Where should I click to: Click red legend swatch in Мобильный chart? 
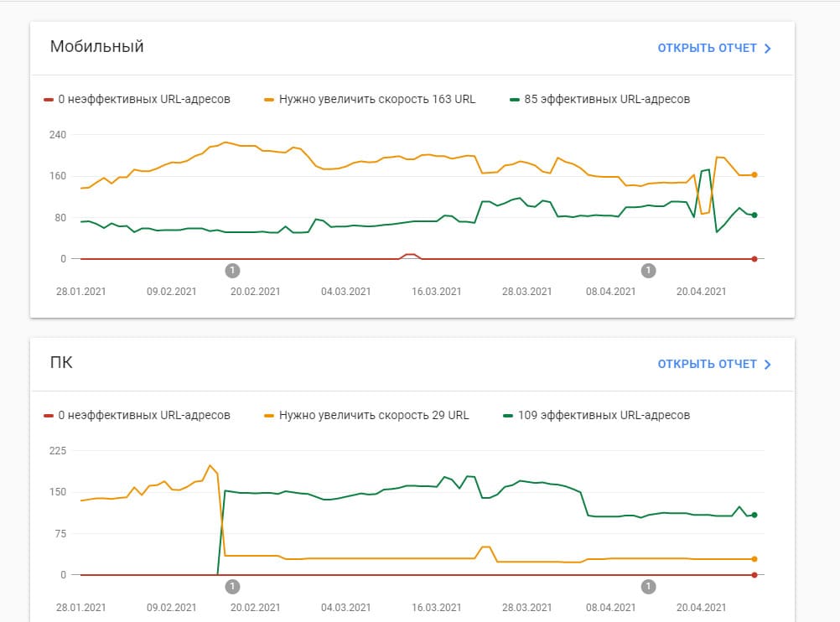pos(49,99)
